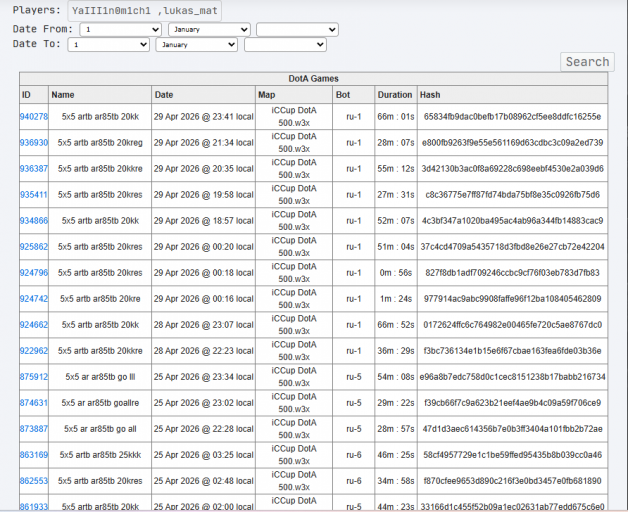The height and width of the screenshot is (512, 628).
Task: Click the Duration column header
Action: (396, 95)
